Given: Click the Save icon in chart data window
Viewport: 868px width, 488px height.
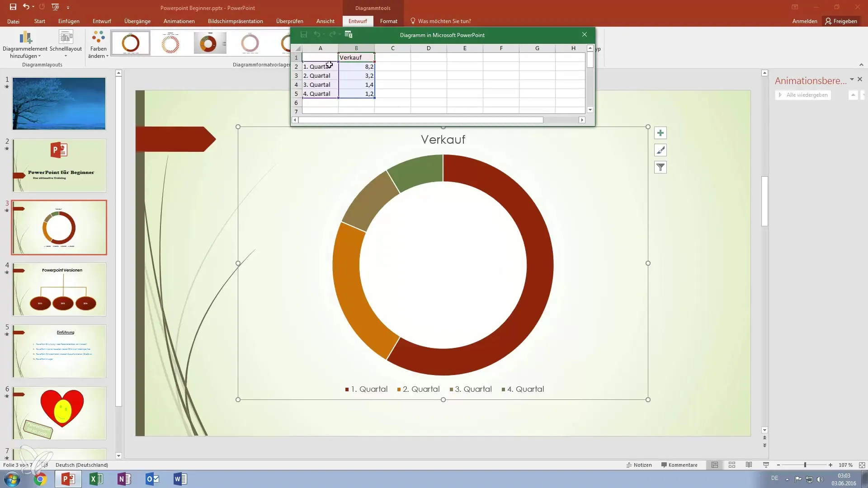Looking at the screenshot, I should coord(304,35).
